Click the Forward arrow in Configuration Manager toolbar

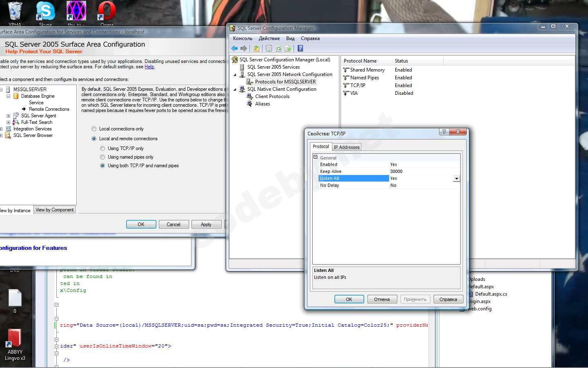point(244,48)
